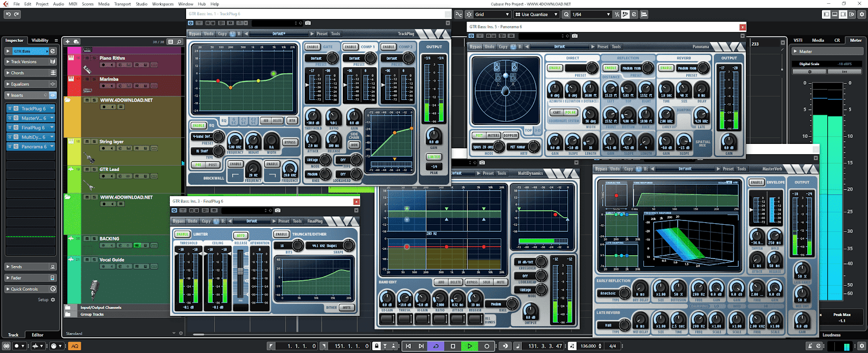
Task: Toggle the Cycle loop button in the transport
Action: point(436,346)
